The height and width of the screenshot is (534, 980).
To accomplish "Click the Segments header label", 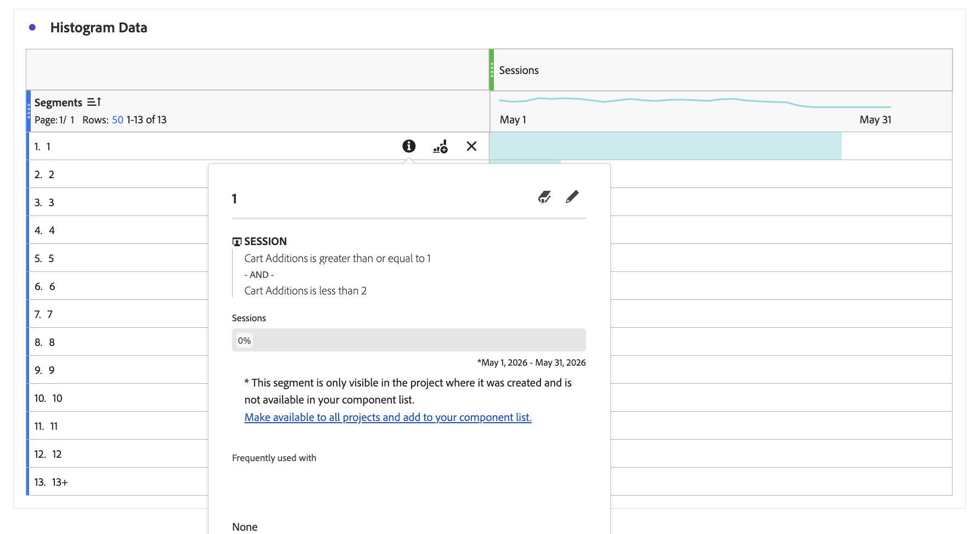I will [58, 103].
